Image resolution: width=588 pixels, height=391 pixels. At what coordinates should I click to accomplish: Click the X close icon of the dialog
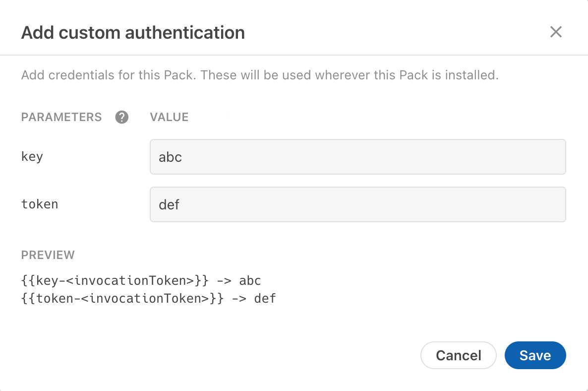pos(556,32)
